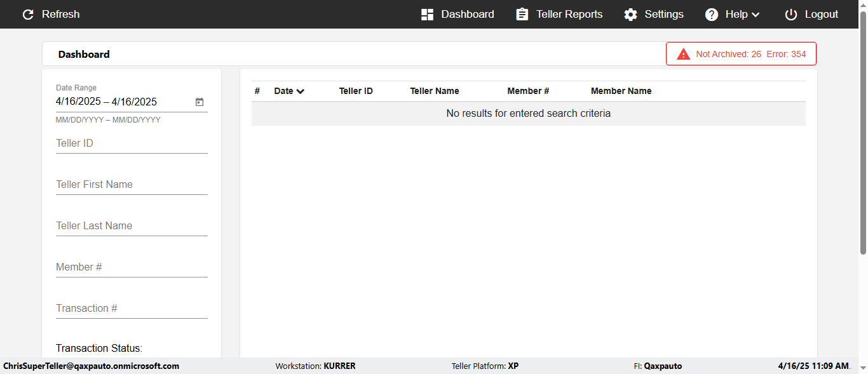Image resolution: width=868 pixels, height=374 pixels.
Task: Expand the Help menu chevron
Action: [756, 15]
